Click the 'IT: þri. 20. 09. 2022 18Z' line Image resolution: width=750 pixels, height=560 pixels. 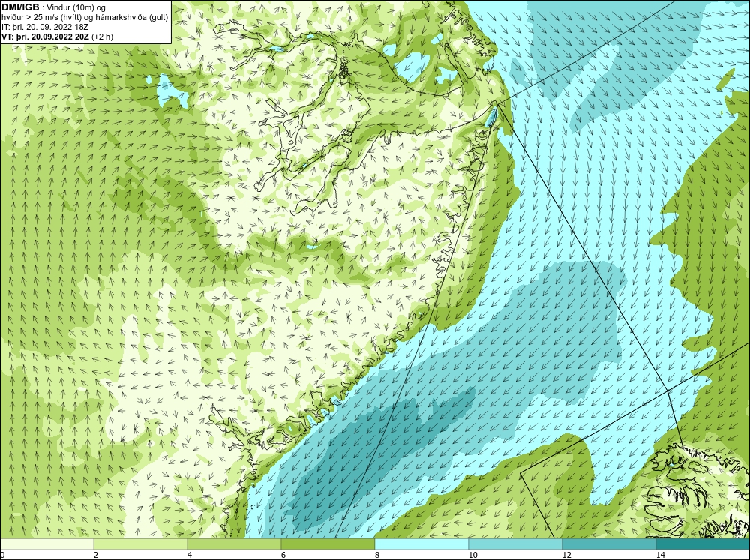pyautogui.click(x=45, y=27)
